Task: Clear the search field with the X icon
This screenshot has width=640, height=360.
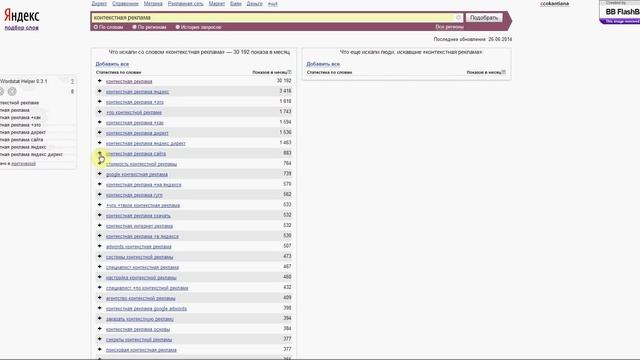Action: [458, 18]
